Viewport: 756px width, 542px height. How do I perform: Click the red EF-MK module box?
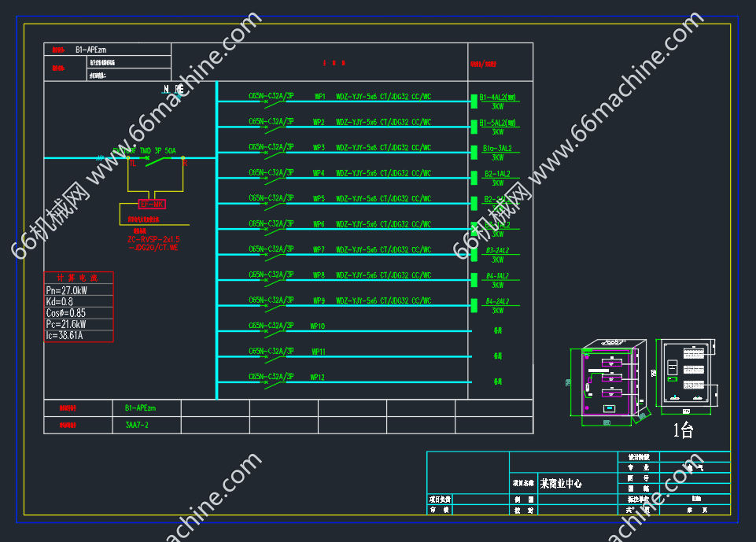152,205
